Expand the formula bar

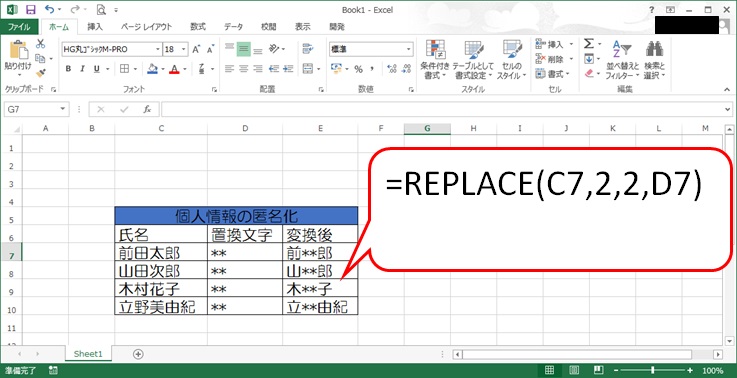tap(728, 109)
